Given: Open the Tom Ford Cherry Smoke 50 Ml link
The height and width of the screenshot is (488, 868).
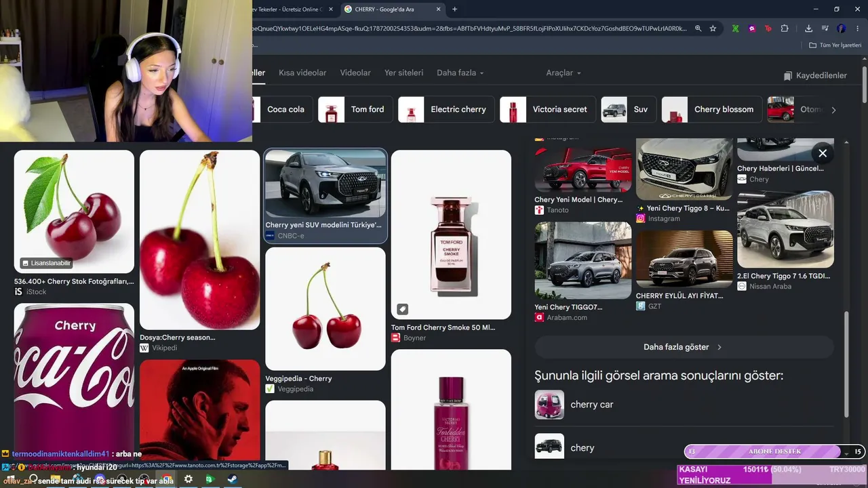Looking at the screenshot, I should (443, 327).
